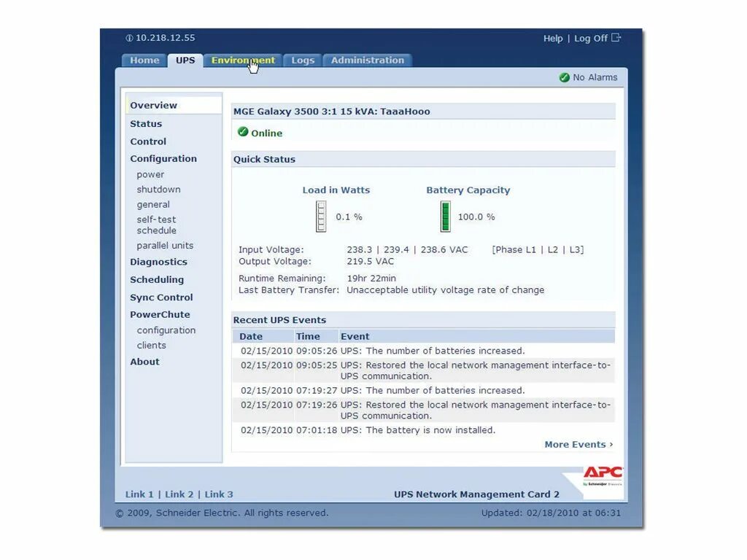Image resolution: width=747 pixels, height=560 pixels.
Task: Go to the Administration tab
Action: (x=368, y=61)
